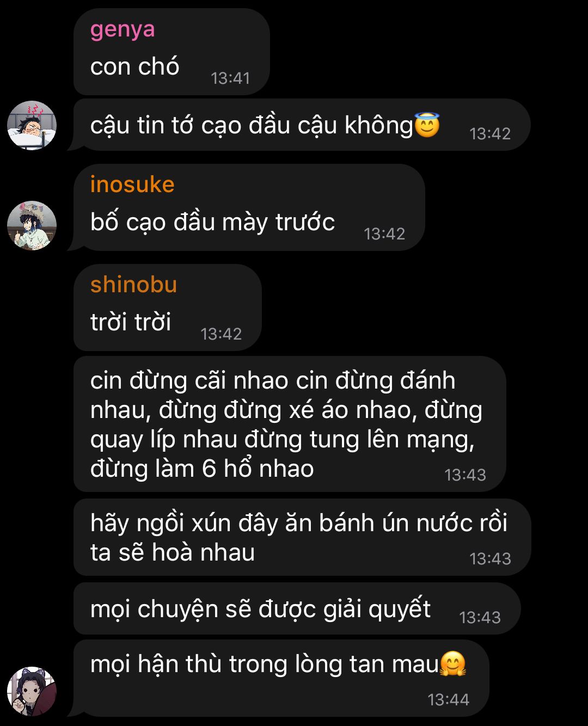Tap the 13:43 timestamp under "6 hổ nhao"
588x726 pixels.
click(465, 475)
